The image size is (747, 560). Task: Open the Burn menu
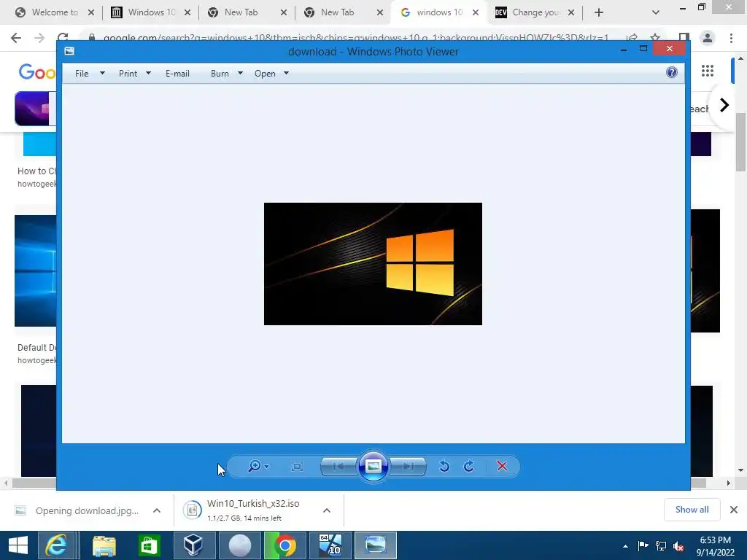pyautogui.click(x=220, y=74)
